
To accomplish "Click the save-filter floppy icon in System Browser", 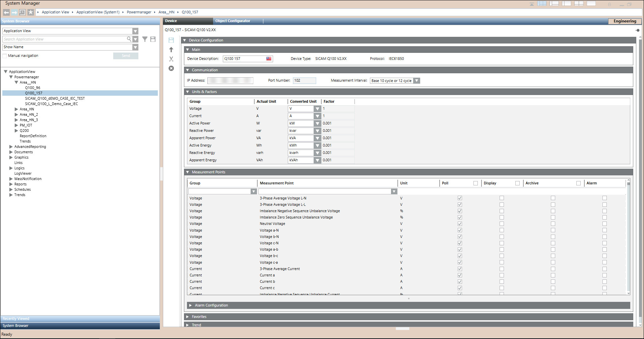I will (153, 39).
